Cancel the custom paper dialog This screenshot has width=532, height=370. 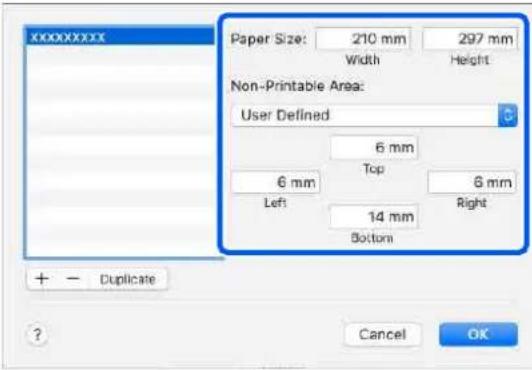(x=382, y=334)
